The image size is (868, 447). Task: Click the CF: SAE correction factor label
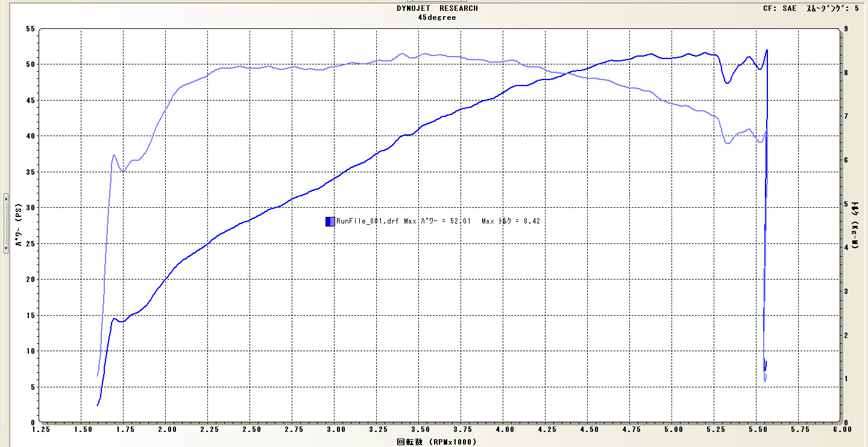click(780, 8)
